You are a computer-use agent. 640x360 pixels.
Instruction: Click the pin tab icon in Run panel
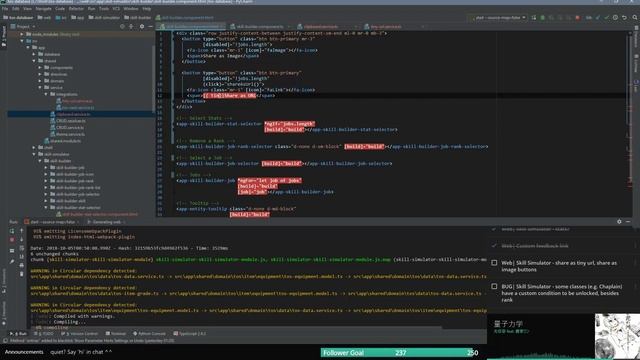point(12,261)
